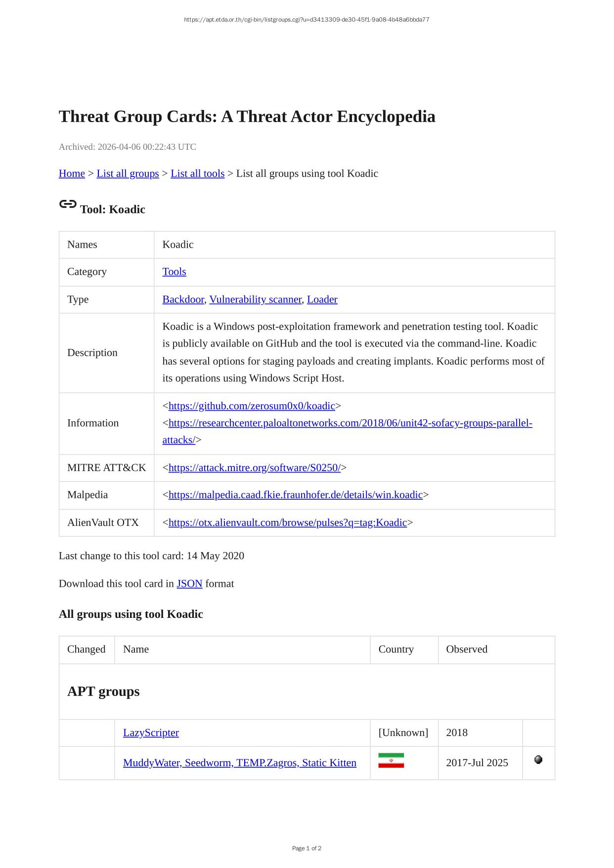Click the chain link icon beside Tool: Koadic

point(68,204)
